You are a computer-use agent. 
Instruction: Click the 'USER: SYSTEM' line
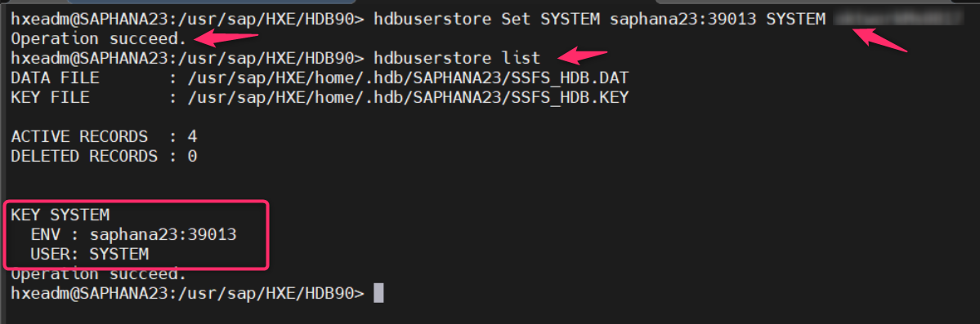90,254
